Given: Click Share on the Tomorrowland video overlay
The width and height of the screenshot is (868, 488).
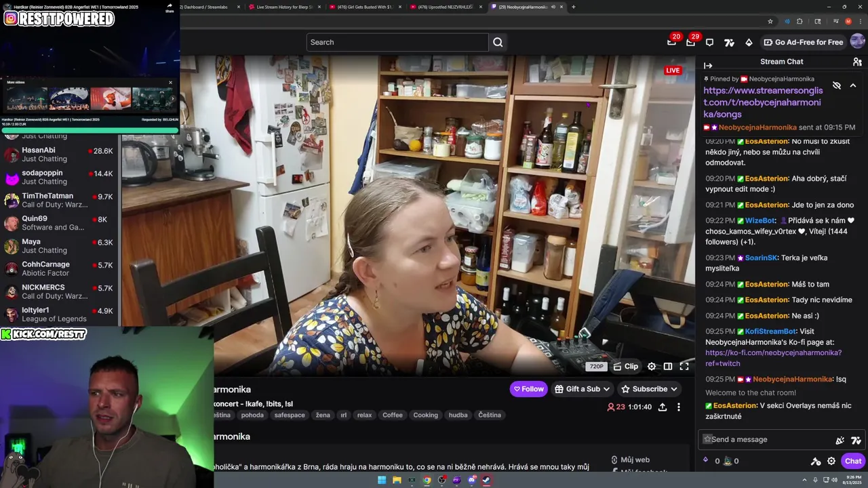Looking at the screenshot, I should [x=170, y=7].
